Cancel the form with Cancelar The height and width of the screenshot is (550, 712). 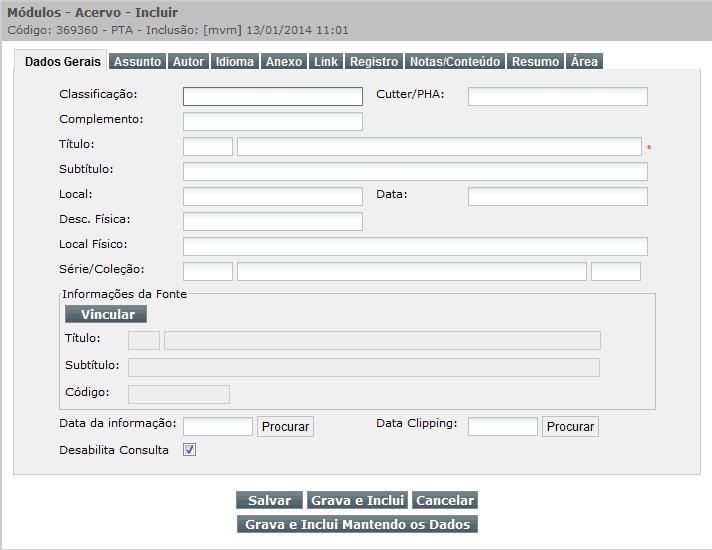445,500
